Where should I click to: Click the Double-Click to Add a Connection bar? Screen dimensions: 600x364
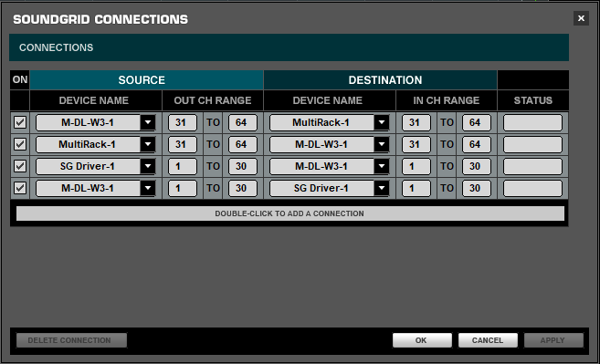[290, 213]
